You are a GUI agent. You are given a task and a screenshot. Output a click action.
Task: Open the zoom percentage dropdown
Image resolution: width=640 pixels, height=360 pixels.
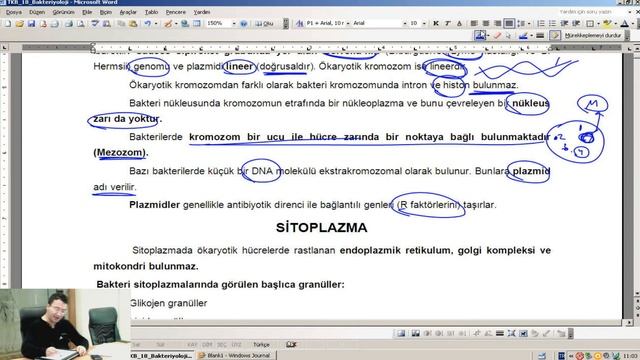click(234, 24)
